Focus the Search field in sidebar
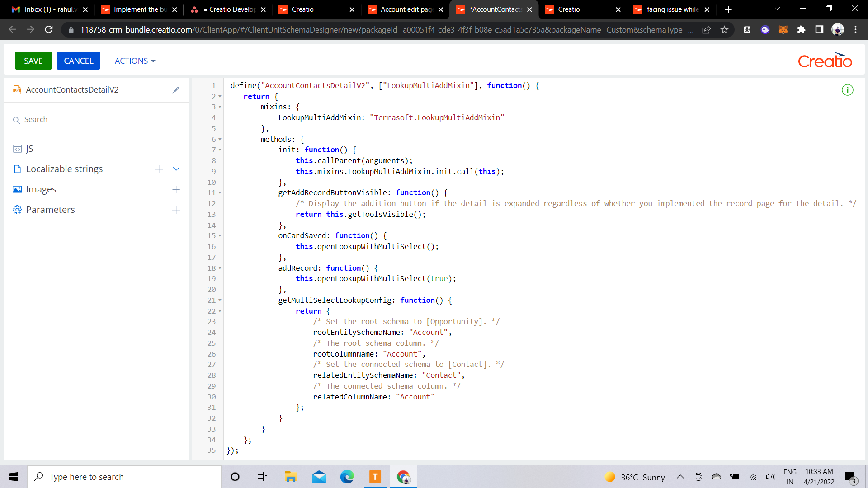This screenshot has height=488, width=868. pyautogui.click(x=102, y=119)
